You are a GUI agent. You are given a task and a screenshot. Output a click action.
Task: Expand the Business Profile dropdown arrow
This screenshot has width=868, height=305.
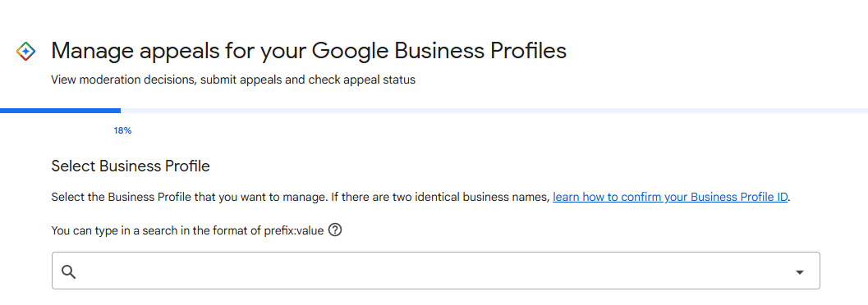799,272
